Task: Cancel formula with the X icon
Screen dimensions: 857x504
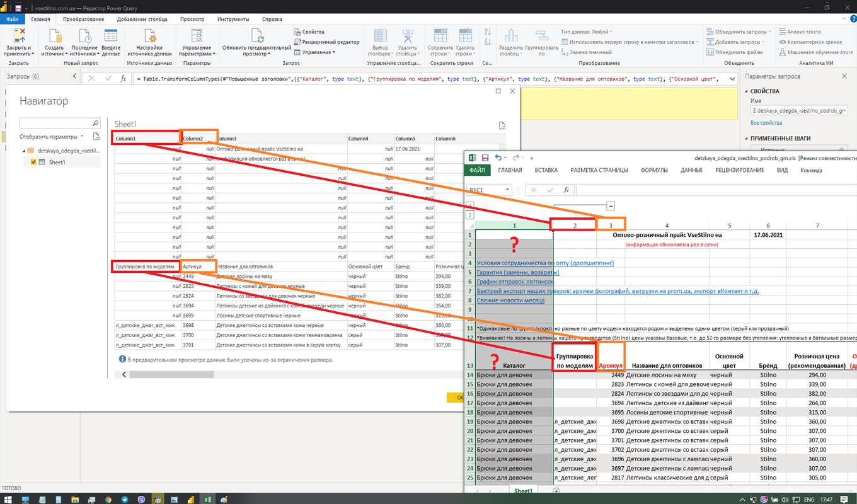Action: (x=92, y=79)
